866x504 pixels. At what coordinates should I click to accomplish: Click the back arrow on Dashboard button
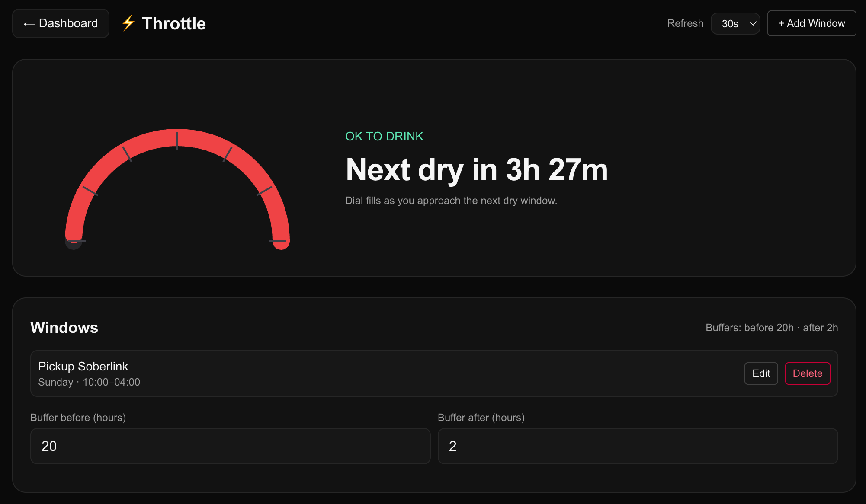tap(29, 24)
